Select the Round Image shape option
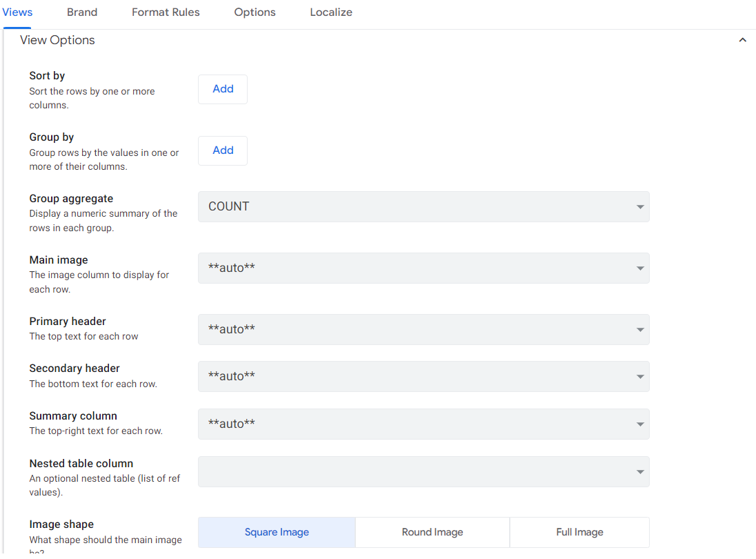 pos(432,532)
